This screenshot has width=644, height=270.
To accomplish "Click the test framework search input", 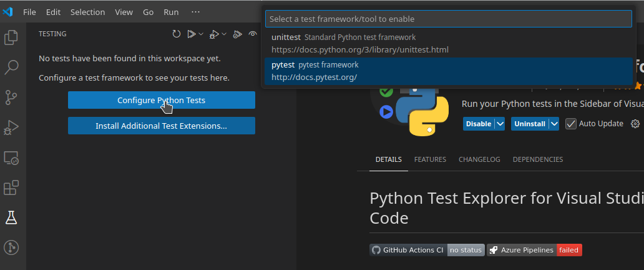I will click(x=449, y=19).
